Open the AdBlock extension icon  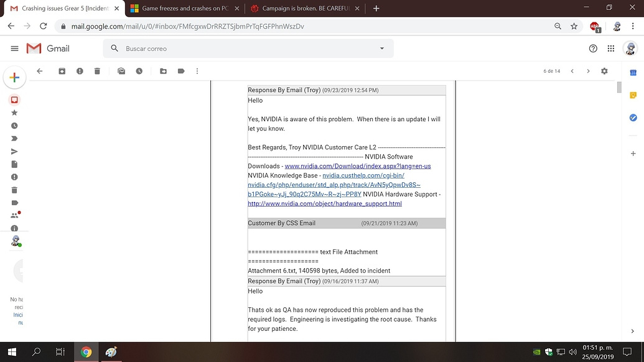pos(595,27)
